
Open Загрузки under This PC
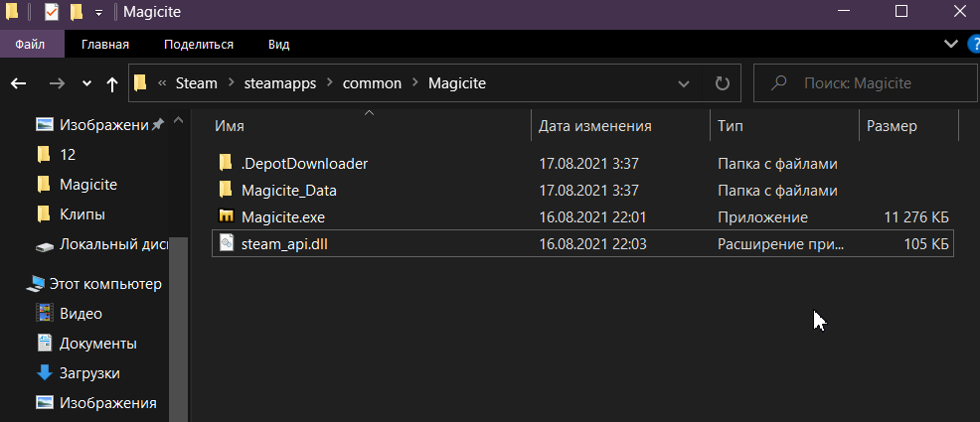89,373
